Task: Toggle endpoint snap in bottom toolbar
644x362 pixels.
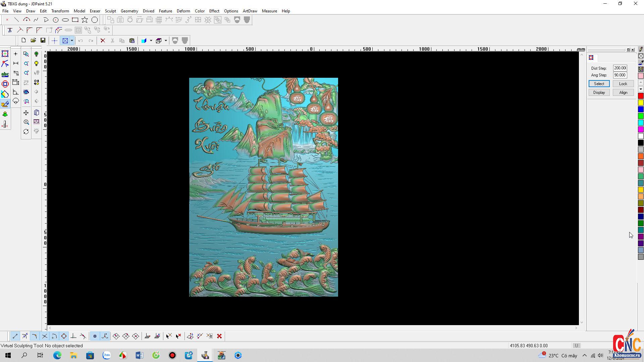Action: (x=15, y=336)
